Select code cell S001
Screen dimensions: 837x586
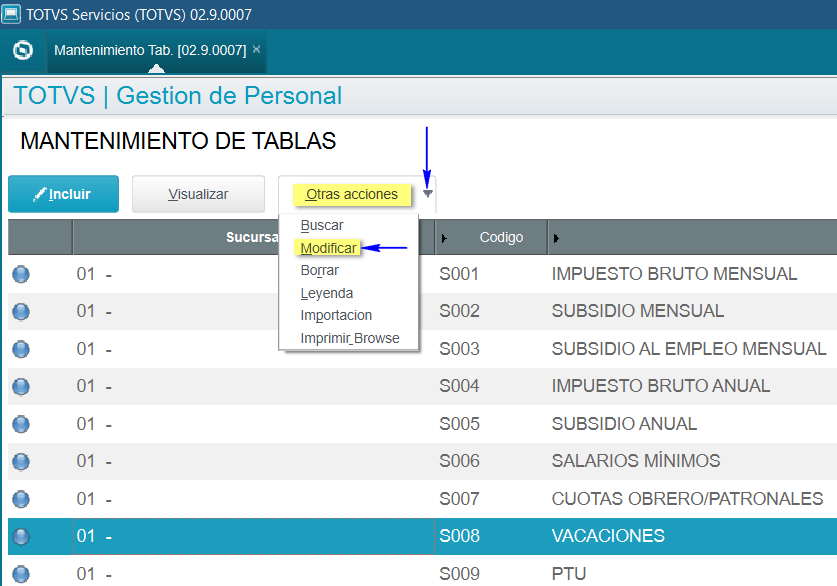(x=459, y=274)
